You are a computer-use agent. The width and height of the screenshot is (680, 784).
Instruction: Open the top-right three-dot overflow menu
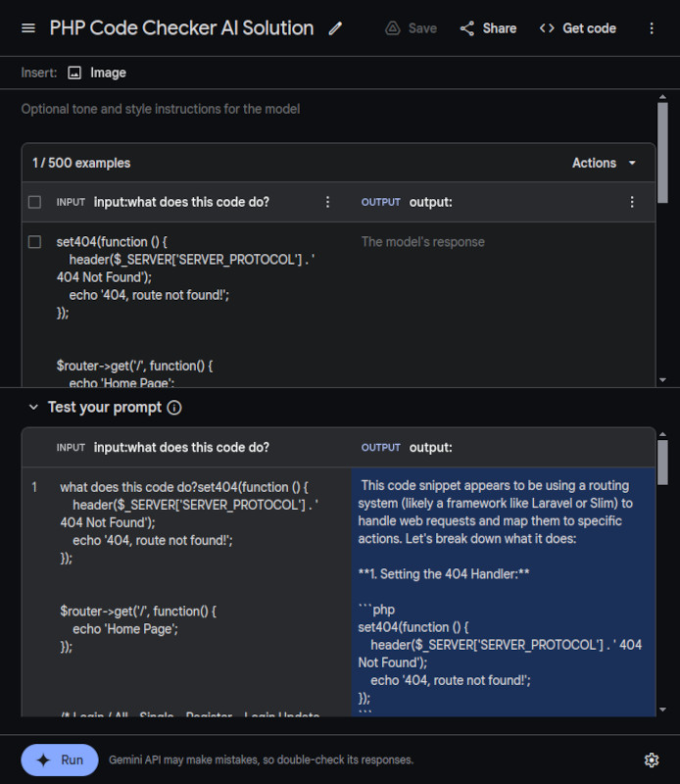652,28
